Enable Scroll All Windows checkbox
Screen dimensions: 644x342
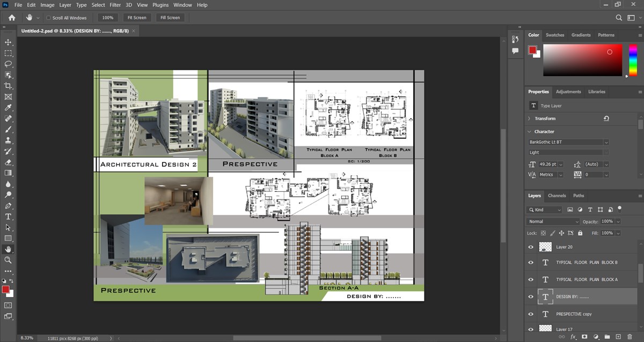coord(48,18)
